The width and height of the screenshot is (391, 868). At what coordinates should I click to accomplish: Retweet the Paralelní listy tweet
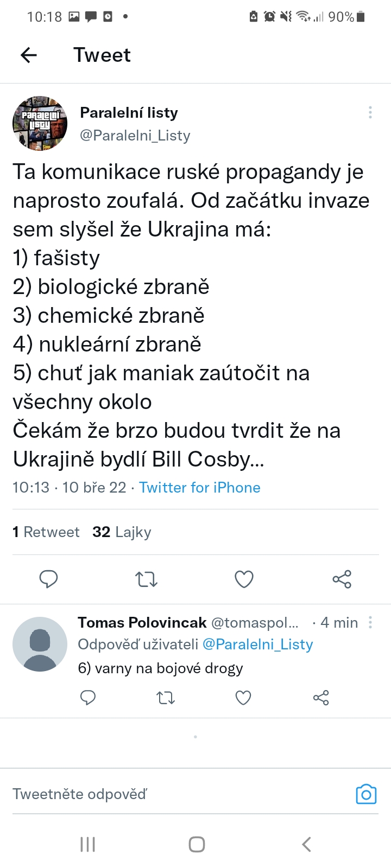146,579
